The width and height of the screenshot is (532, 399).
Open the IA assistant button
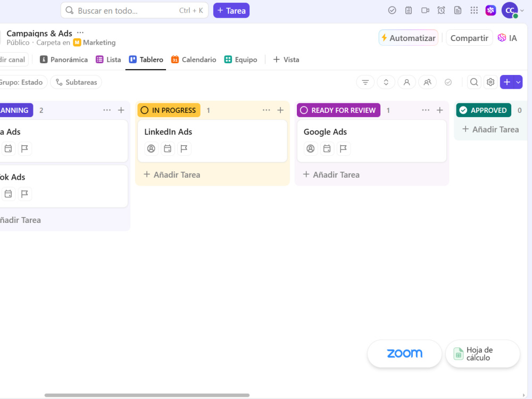[508, 38]
